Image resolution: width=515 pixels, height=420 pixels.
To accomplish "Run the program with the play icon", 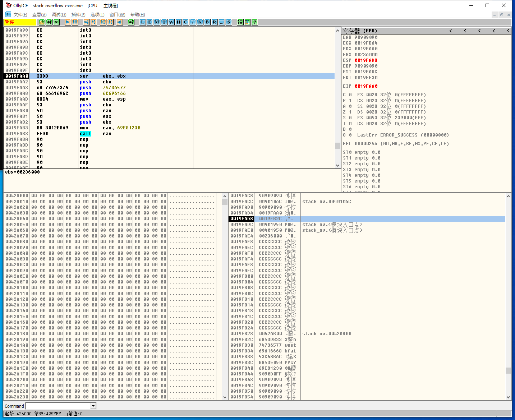I will [x=68, y=22].
